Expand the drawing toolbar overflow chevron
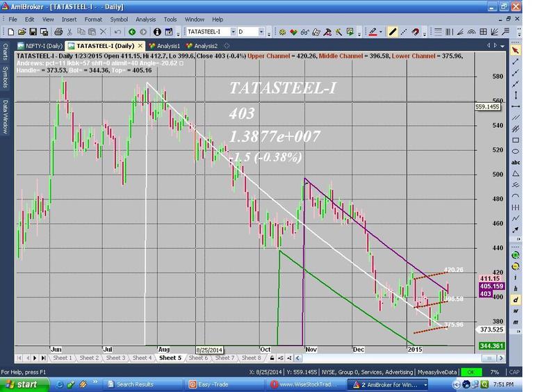Viewport: 556px width, 392px height. [518, 240]
